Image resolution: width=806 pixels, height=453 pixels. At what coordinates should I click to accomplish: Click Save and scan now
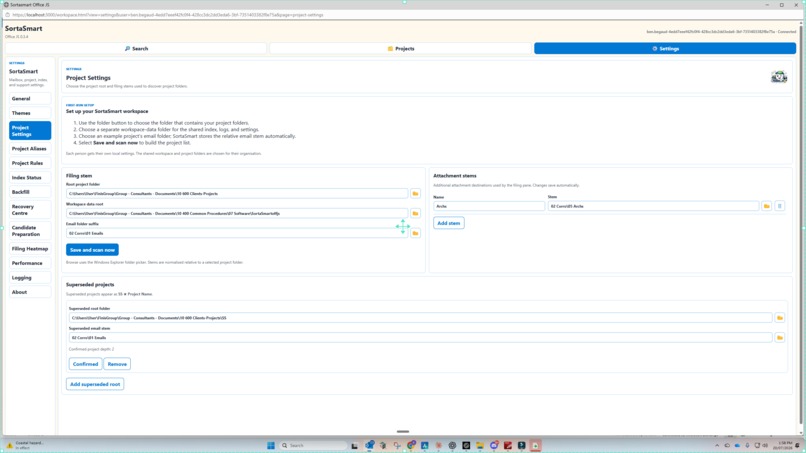92,250
